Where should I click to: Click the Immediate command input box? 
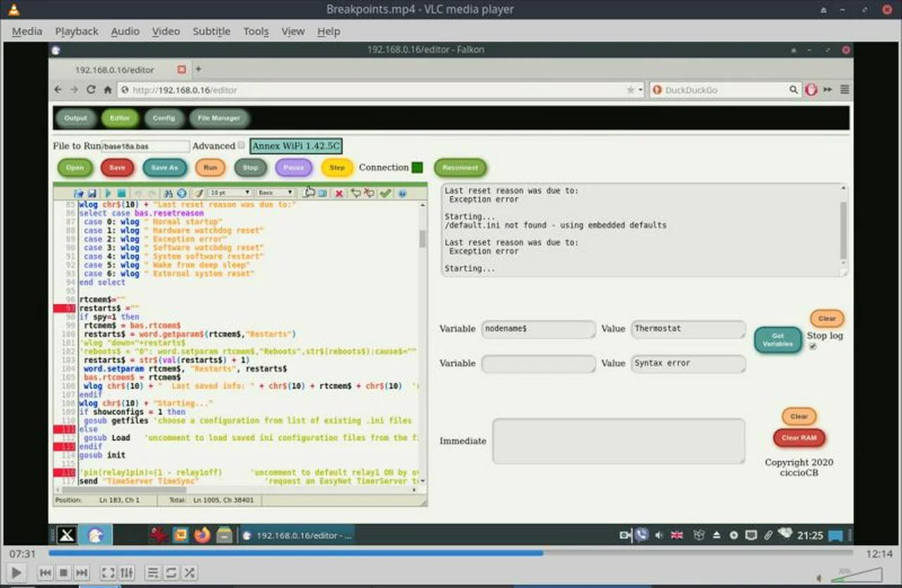coord(619,441)
